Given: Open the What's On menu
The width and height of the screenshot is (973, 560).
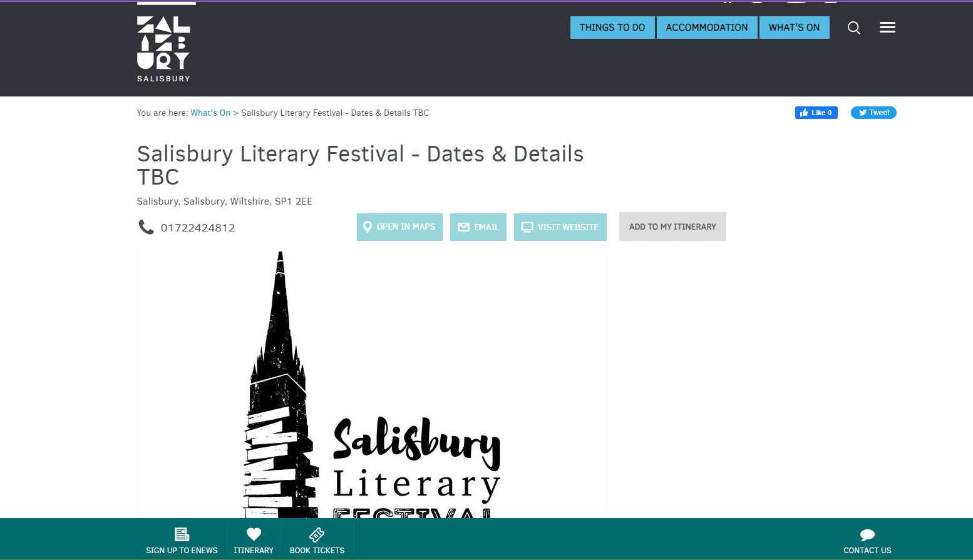Looking at the screenshot, I should (x=794, y=28).
